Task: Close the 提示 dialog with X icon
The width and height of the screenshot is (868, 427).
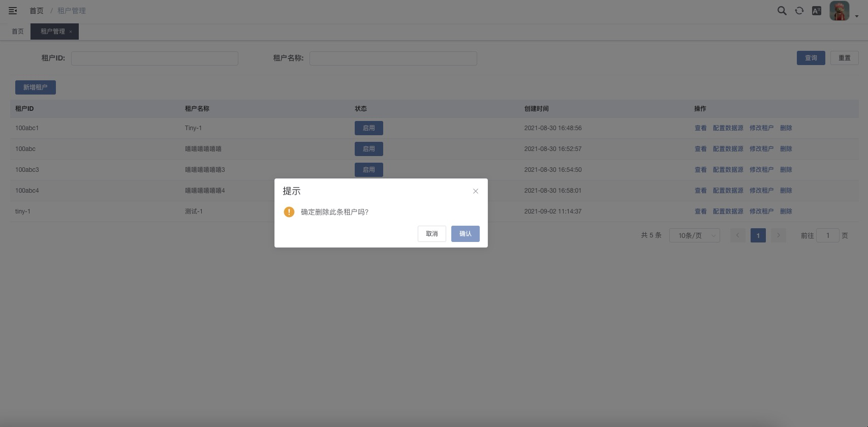Action: 476,191
